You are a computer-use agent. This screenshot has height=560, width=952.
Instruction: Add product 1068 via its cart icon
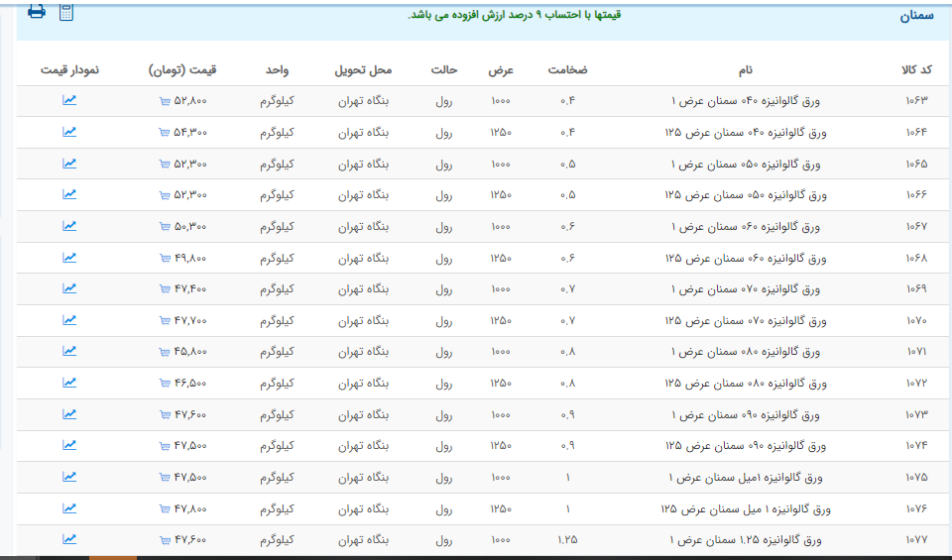pos(164,259)
